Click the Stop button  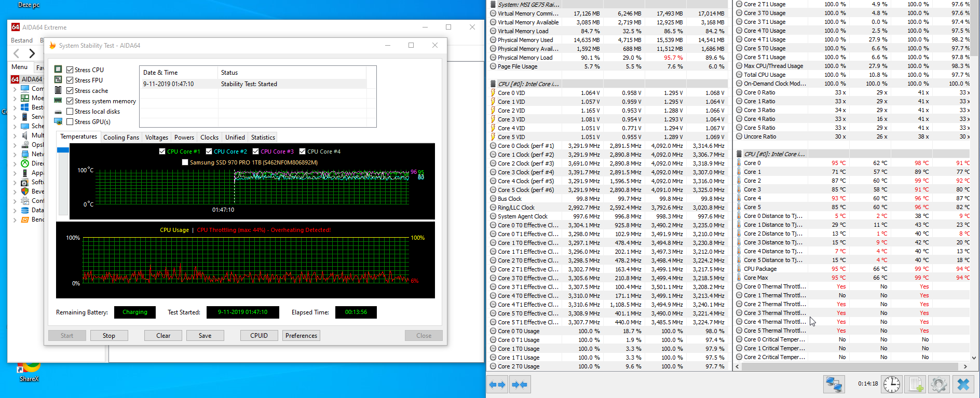tap(109, 336)
